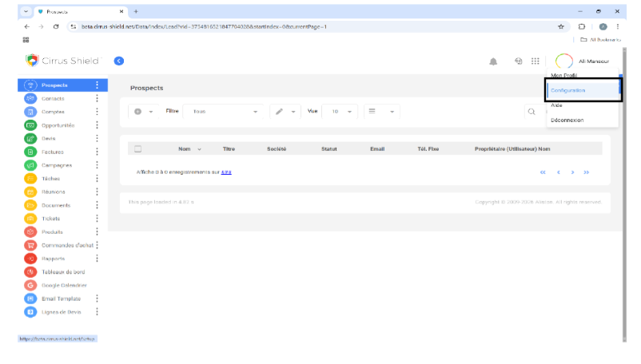This screenshot has height=364, width=641.
Task: Click the search magnifier icon
Action: coord(532,112)
